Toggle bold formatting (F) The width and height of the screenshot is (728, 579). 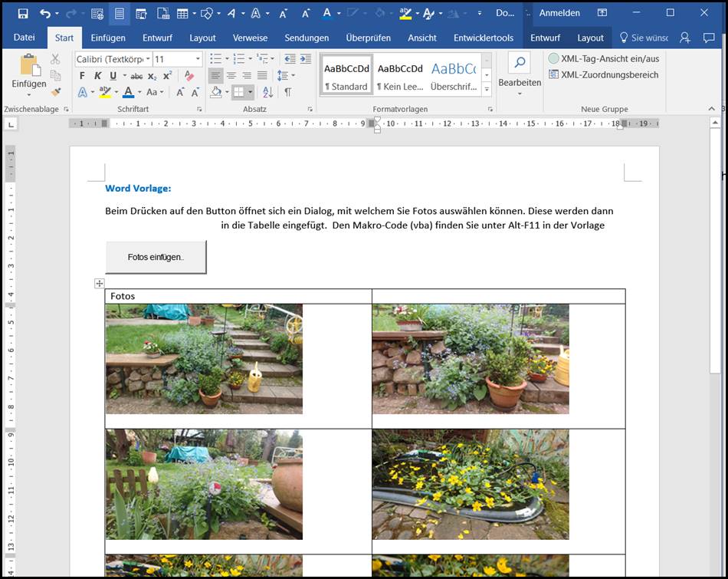(82, 75)
